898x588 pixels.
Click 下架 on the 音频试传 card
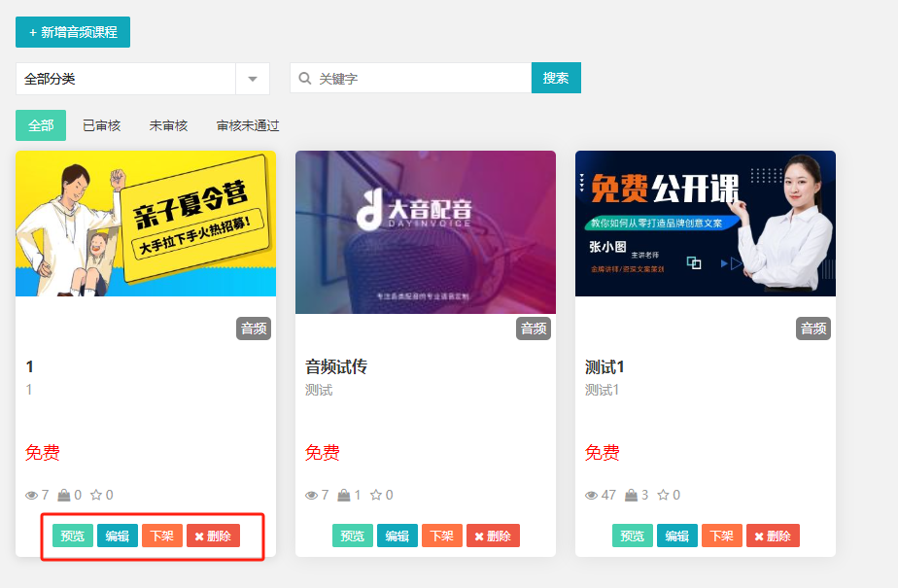442,536
